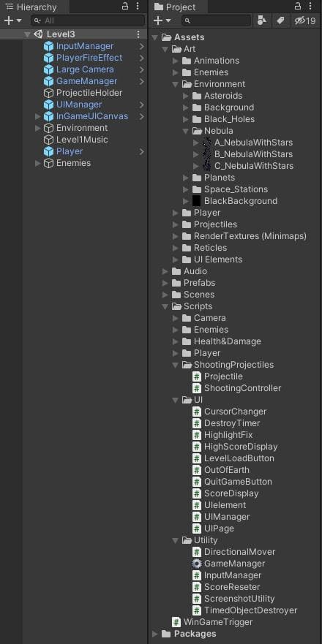
Task: Switch to the Project tab
Action: 176,7
